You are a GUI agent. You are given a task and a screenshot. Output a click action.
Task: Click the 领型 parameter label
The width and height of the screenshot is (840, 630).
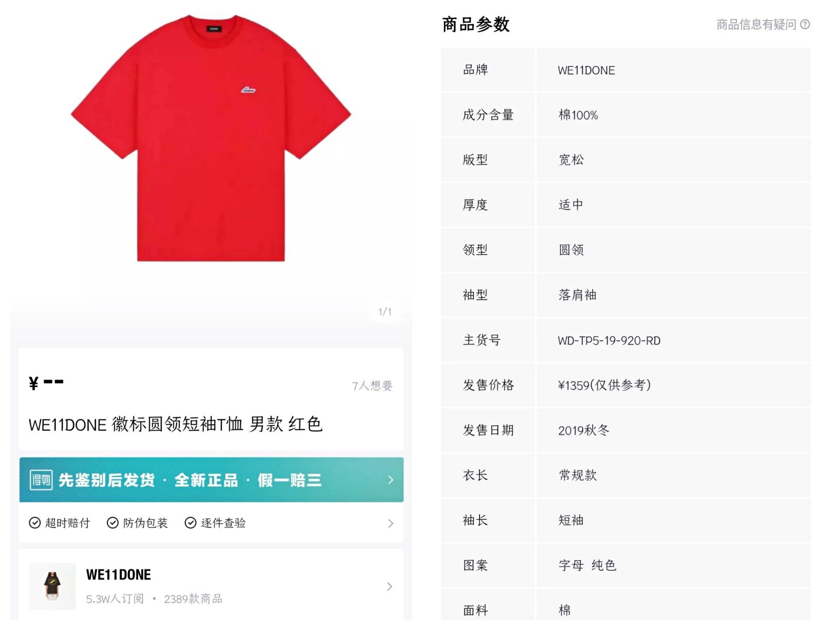tap(476, 250)
